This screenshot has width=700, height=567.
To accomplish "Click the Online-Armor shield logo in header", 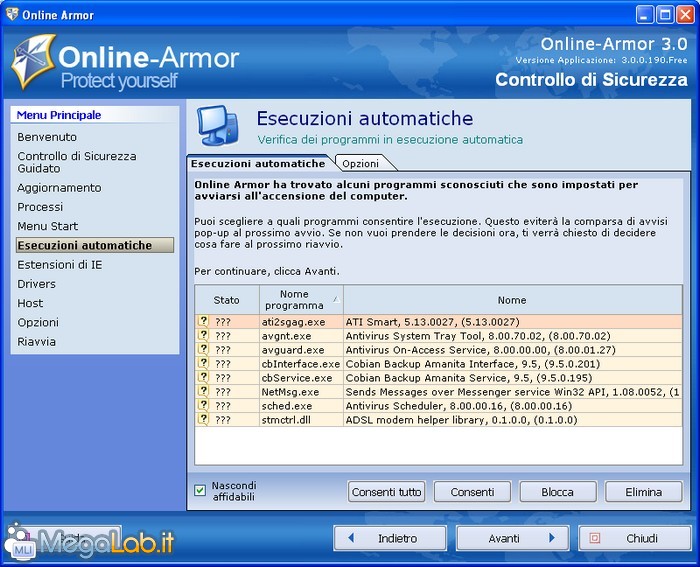I will (33, 60).
